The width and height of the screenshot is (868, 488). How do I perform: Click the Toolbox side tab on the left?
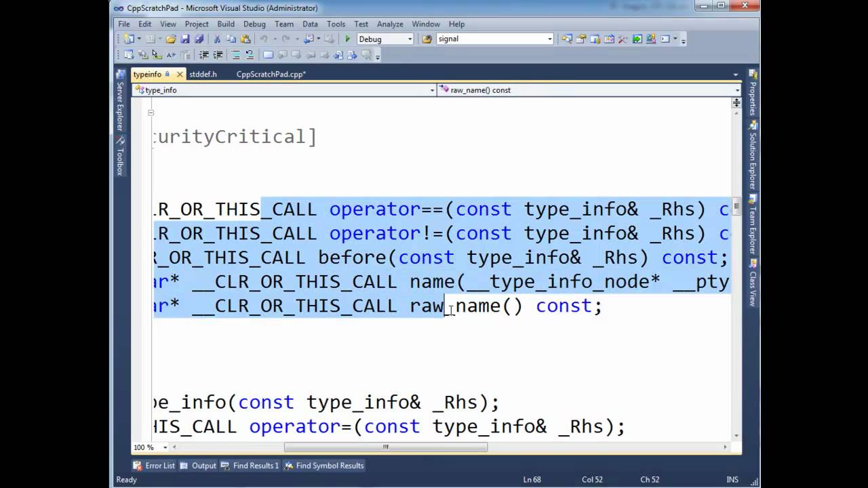click(120, 157)
